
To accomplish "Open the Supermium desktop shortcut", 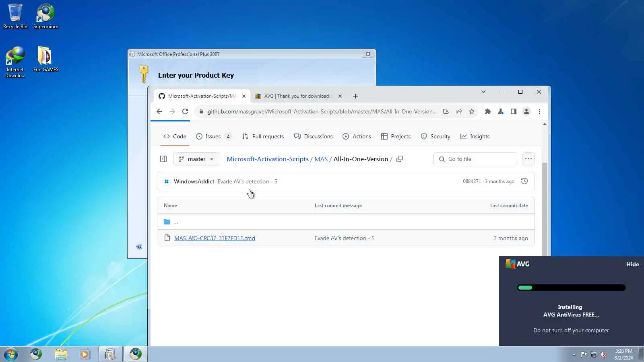I will [x=45, y=16].
